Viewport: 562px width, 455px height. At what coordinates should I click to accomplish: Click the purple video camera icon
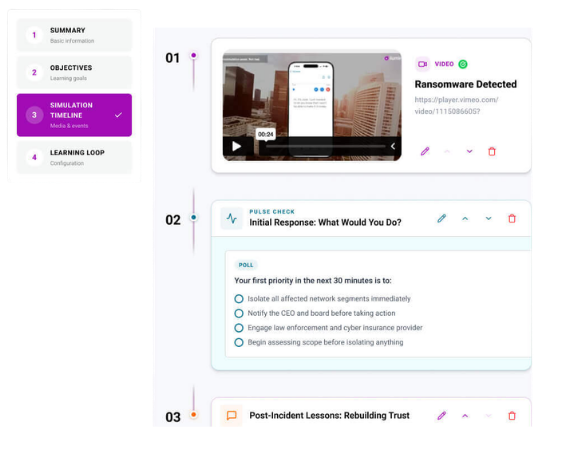tap(423, 64)
